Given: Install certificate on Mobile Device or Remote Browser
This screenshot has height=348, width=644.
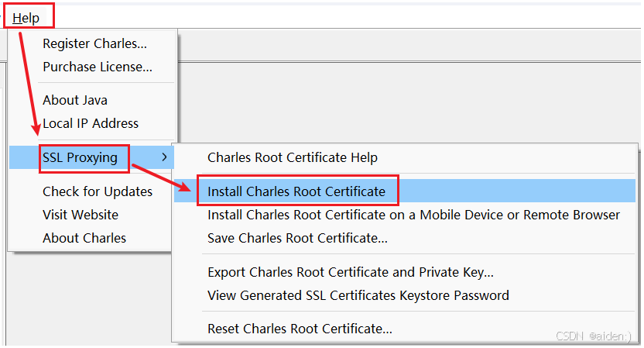Looking at the screenshot, I should pos(413,215).
